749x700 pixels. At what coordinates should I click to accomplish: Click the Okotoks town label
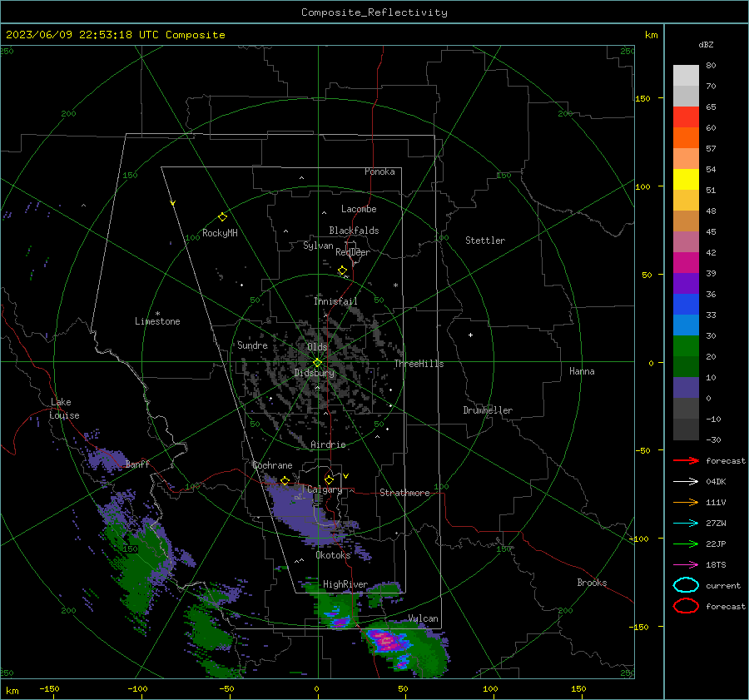click(333, 555)
